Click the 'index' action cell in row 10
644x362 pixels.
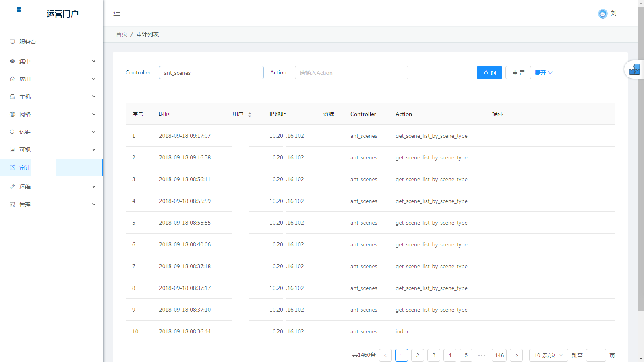[402, 331]
